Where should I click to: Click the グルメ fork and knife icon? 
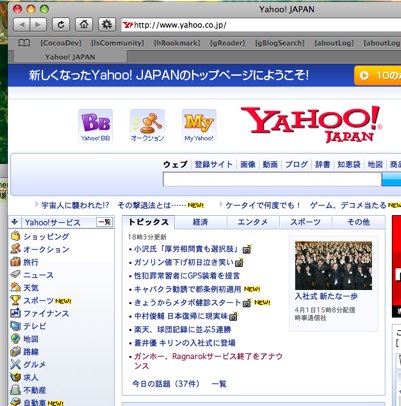pos(15,364)
